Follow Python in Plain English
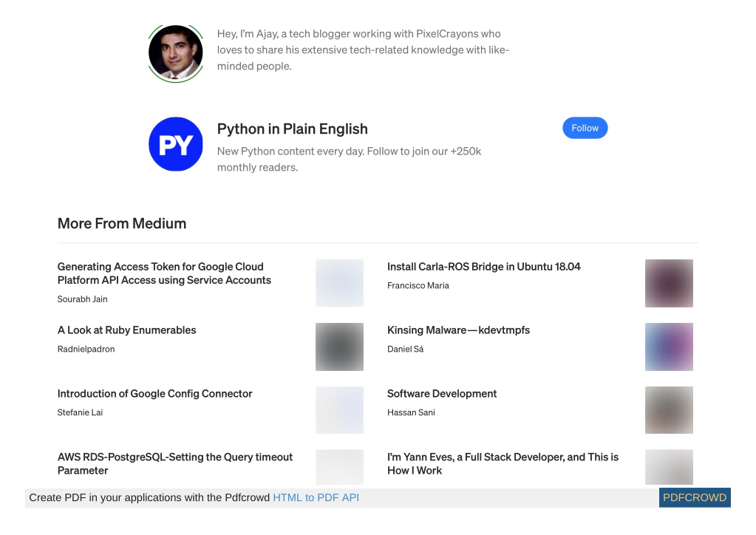The height and width of the screenshot is (535, 756). point(585,128)
